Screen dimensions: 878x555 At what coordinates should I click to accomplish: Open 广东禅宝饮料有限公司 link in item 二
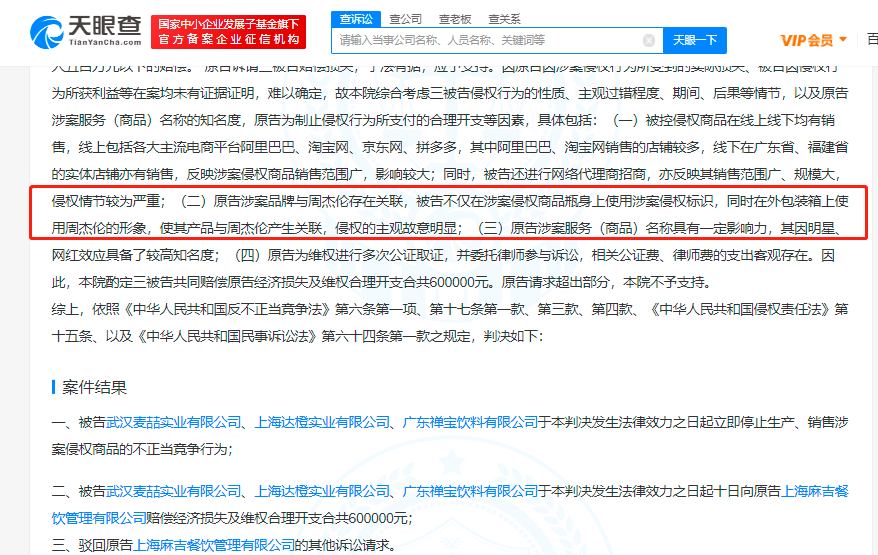coord(470,491)
